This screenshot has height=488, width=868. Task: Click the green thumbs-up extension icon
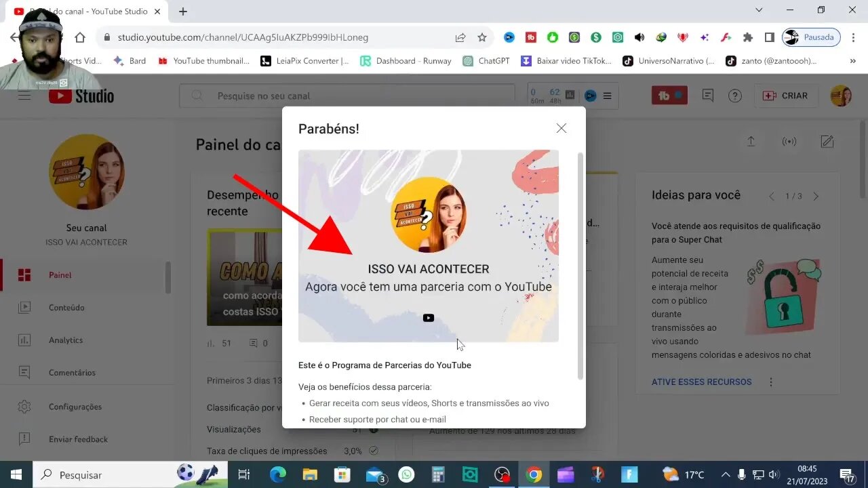(553, 37)
